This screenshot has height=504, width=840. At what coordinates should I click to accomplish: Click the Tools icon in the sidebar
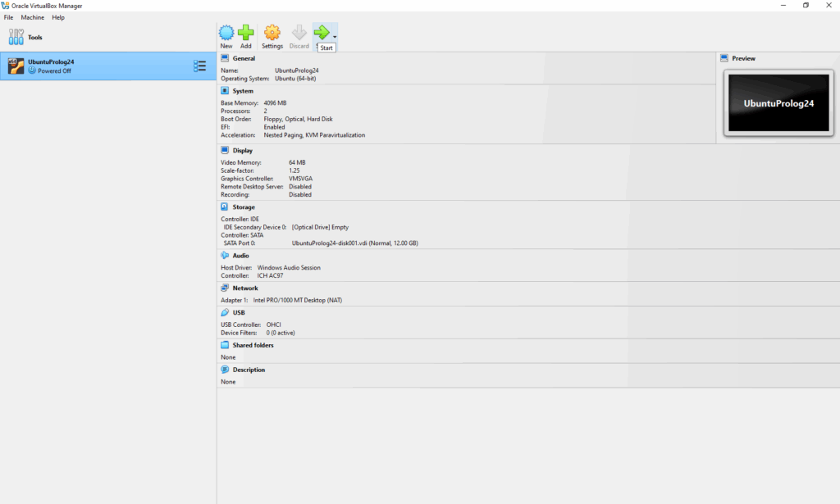pyautogui.click(x=16, y=37)
